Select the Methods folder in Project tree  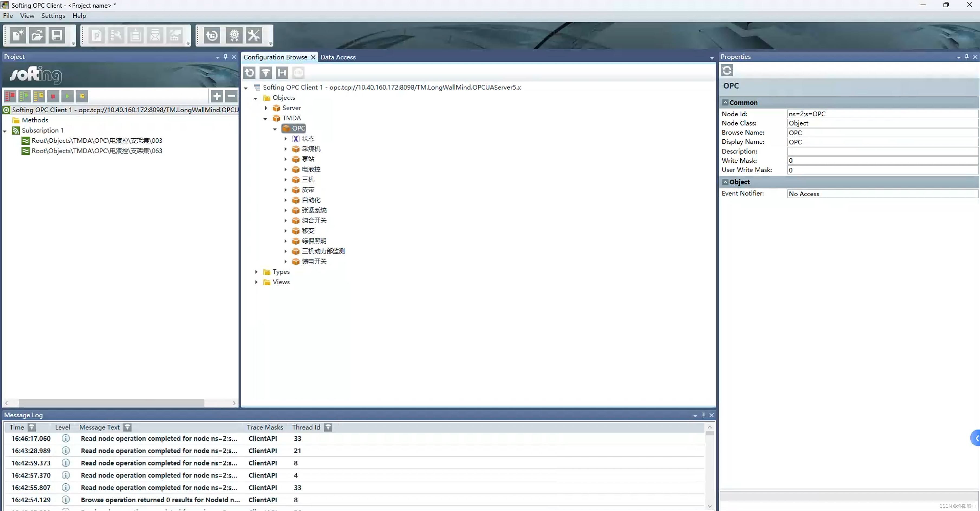35,120
